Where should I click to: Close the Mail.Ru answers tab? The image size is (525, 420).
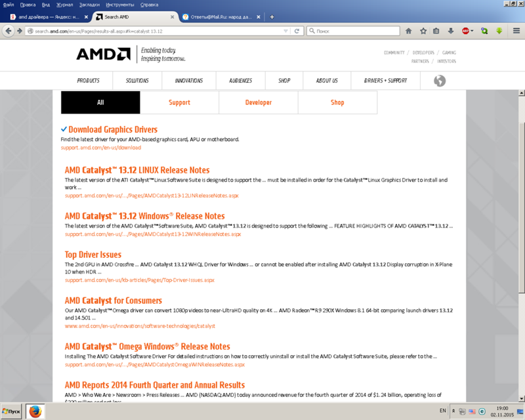(259, 17)
